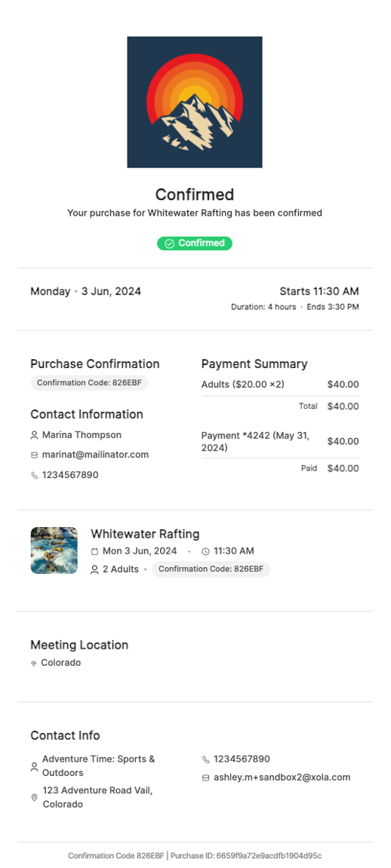The image size is (391, 868).
Task: Click the map pin beside 123 Adventure Road
Action: click(34, 797)
